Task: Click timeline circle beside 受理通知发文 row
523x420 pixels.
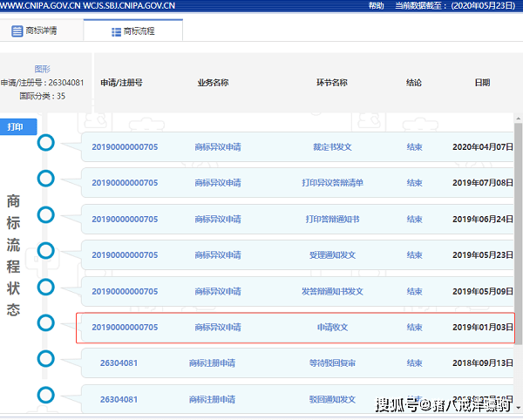Action: pyautogui.click(x=46, y=251)
